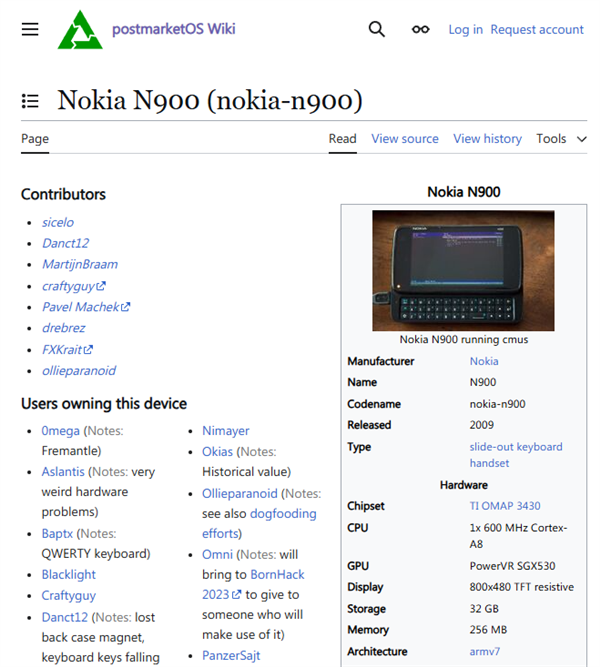Screen dimensions: 600x667
Task: Click the appearance glasses icon
Action: 421,29
